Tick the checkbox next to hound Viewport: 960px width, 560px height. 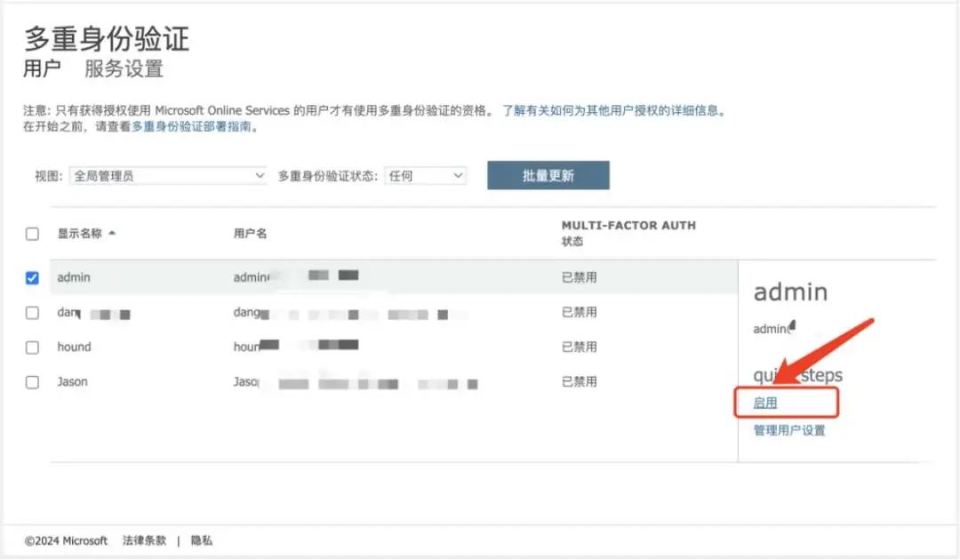click(x=33, y=348)
